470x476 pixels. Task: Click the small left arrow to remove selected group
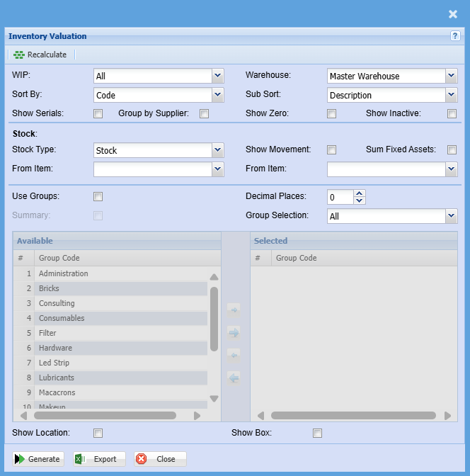tap(234, 354)
